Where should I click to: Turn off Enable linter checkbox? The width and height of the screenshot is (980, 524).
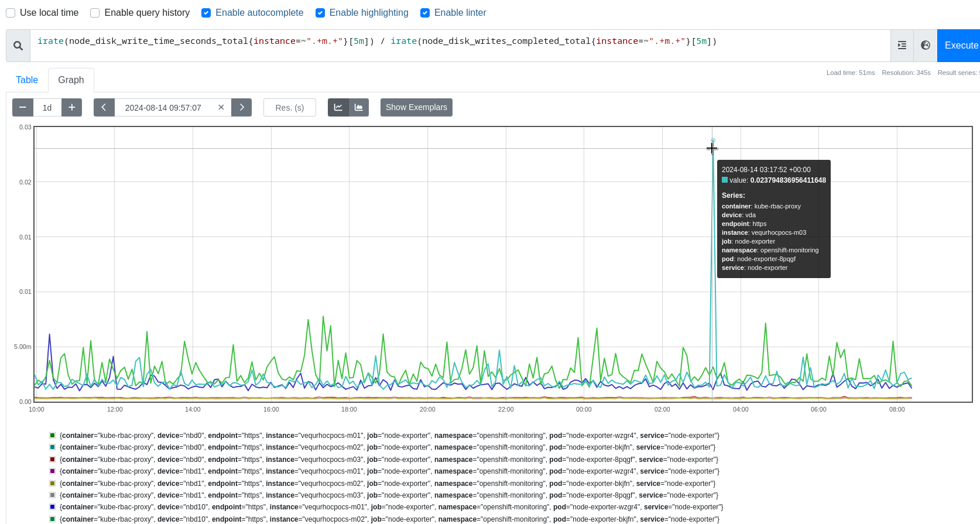click(x=425, y=13)
